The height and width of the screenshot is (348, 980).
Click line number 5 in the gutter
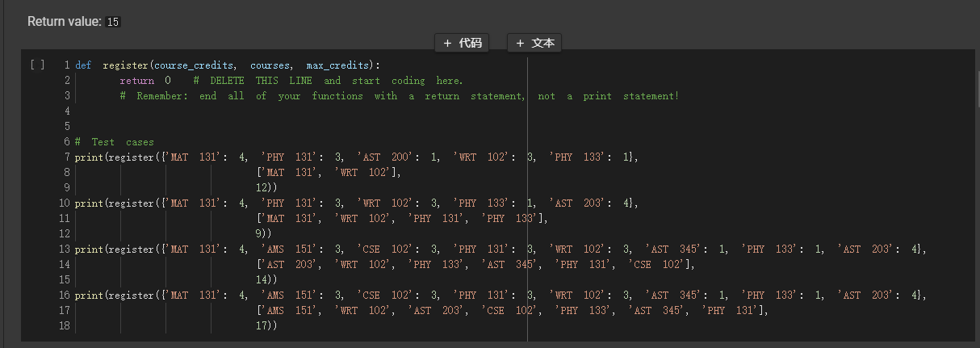pos(67,126)
